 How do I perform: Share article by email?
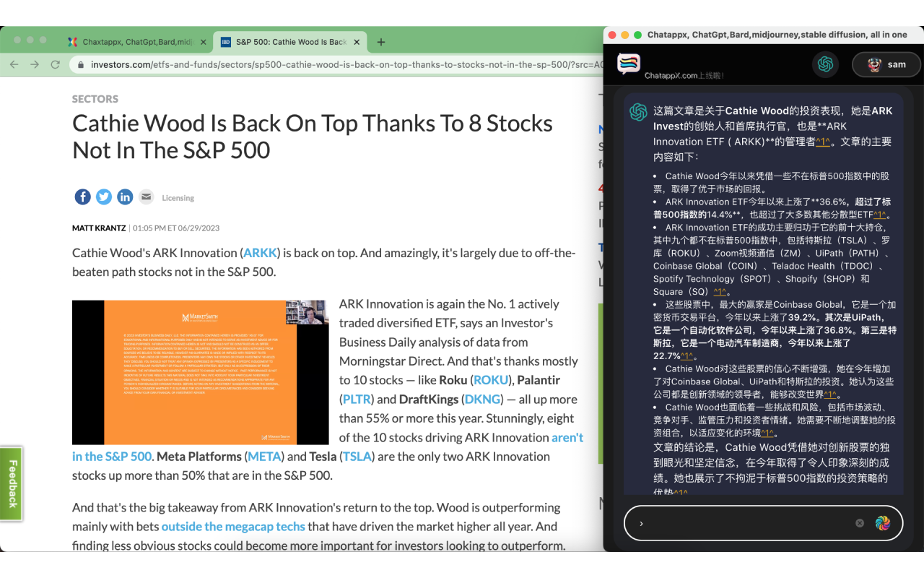[x=146, y=197]
